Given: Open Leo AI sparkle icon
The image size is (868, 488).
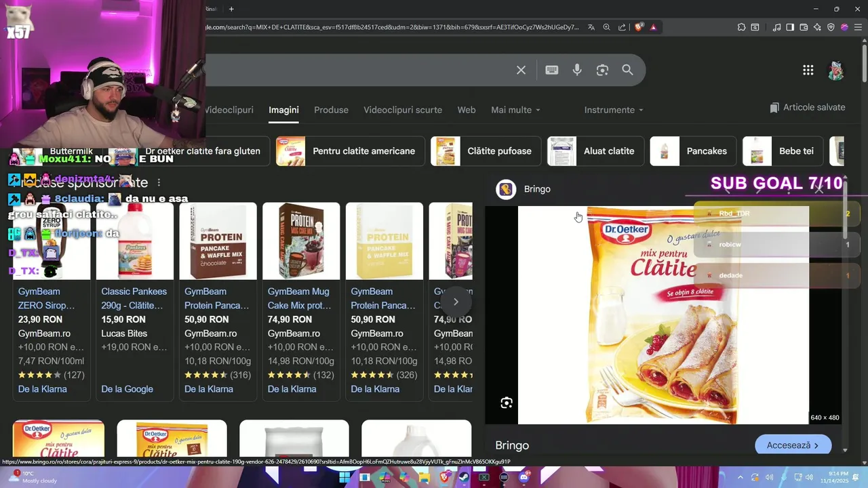Looking at the screenshot, I should point(817,27).
